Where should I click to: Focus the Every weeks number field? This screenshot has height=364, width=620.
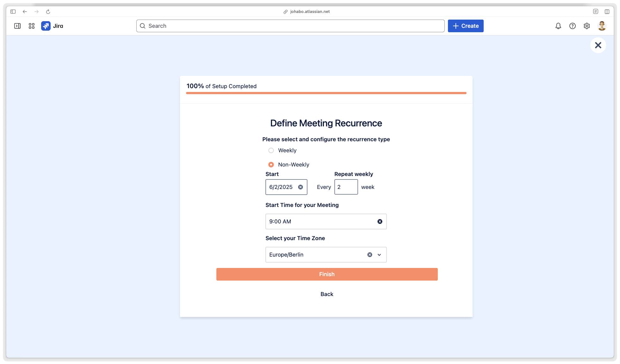[x=346, y=187]
